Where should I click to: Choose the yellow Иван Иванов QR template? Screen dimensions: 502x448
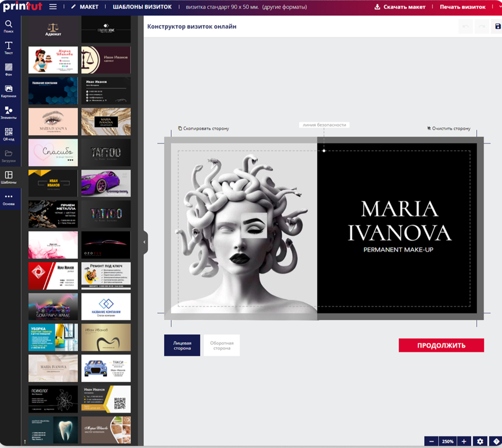(x=106, y=399)
